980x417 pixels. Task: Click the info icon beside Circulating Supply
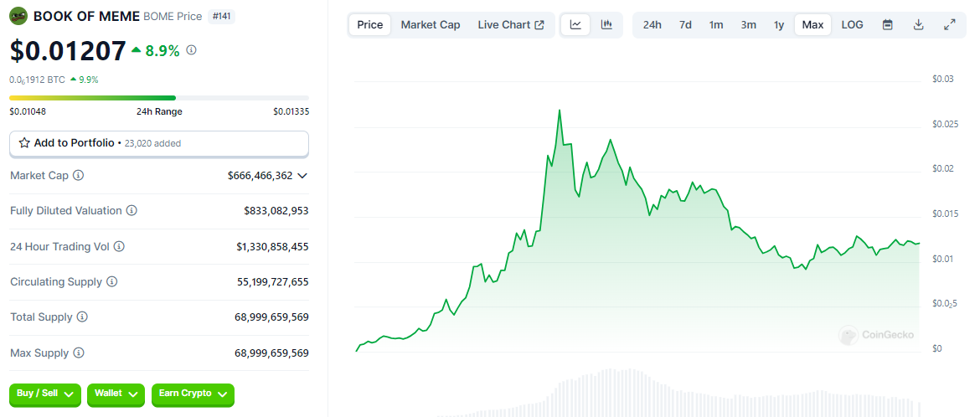[112, 282]
